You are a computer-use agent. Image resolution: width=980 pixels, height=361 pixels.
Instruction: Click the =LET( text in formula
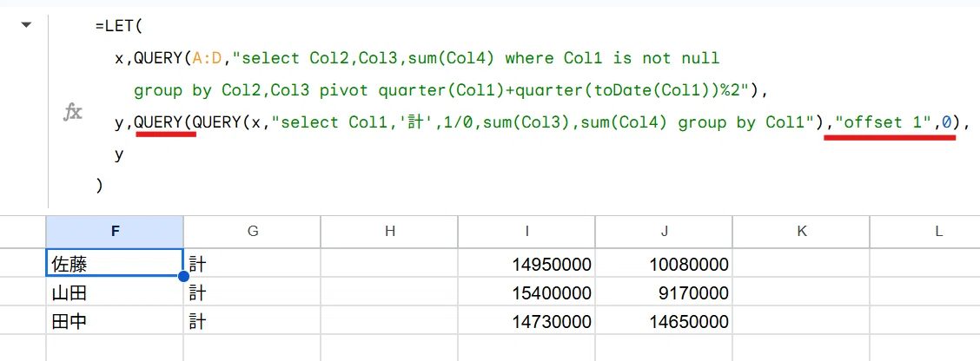[119, 27]
